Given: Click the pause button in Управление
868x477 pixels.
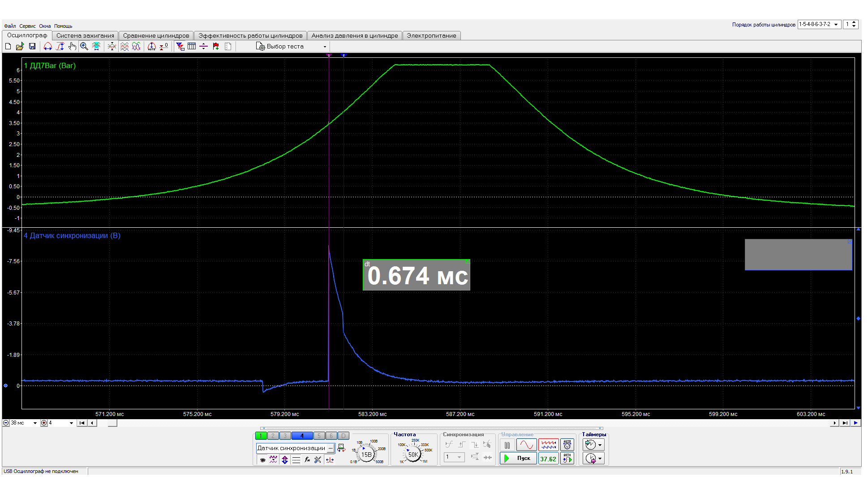Looking at the screenshot, I should 507,445.
